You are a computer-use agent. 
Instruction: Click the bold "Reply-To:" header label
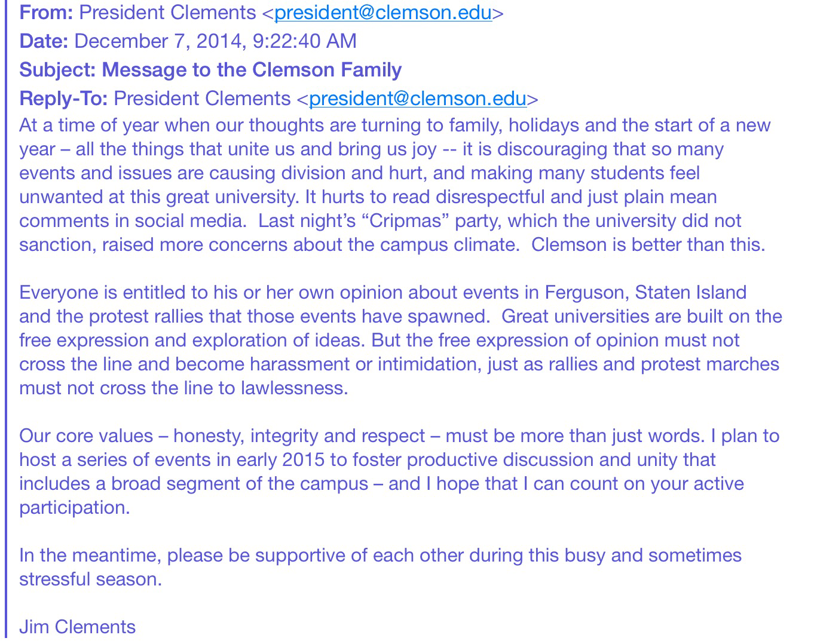[x=63, y=99]
